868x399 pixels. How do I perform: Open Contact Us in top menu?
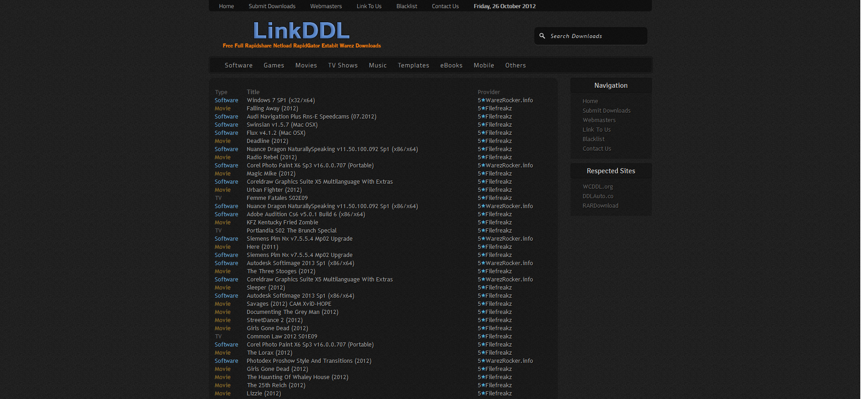(x=445, y=6)
